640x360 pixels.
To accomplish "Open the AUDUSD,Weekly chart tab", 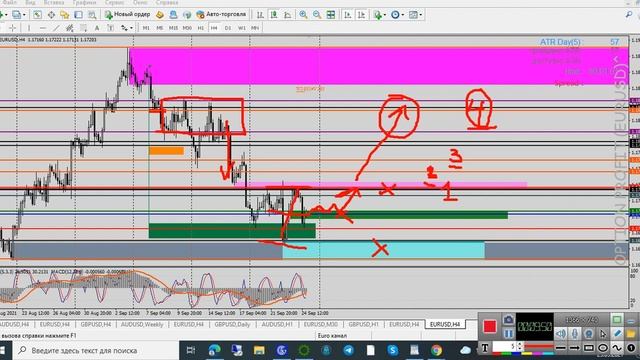I will tap(142, 324).
